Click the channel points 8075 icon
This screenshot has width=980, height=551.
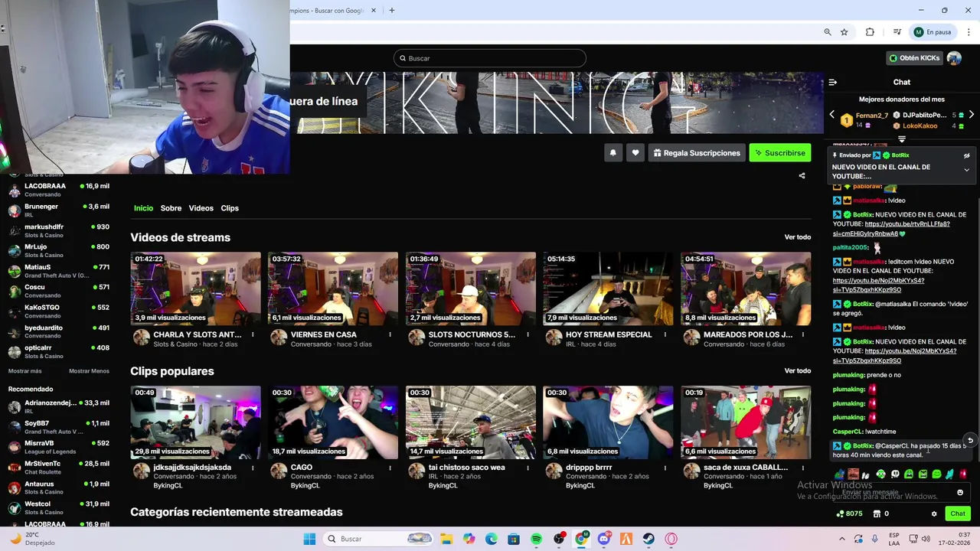pyautogui.click(x=841, y=514)
